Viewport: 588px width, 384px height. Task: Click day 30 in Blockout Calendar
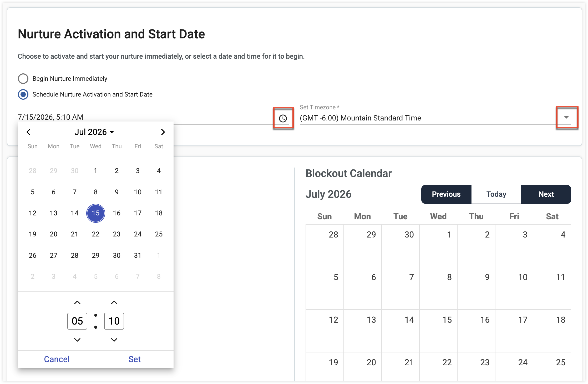point(401,246)
